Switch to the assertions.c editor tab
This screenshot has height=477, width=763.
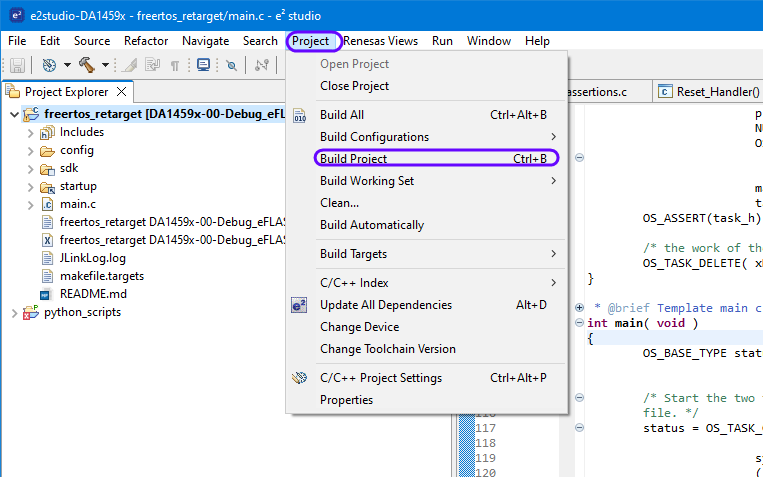tap(598, 92)
